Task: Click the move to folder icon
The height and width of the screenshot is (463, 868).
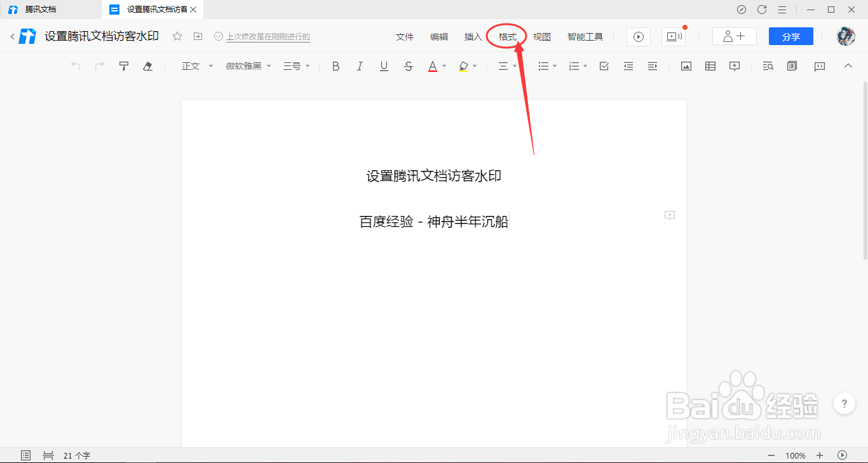Action: coord(198,36)
